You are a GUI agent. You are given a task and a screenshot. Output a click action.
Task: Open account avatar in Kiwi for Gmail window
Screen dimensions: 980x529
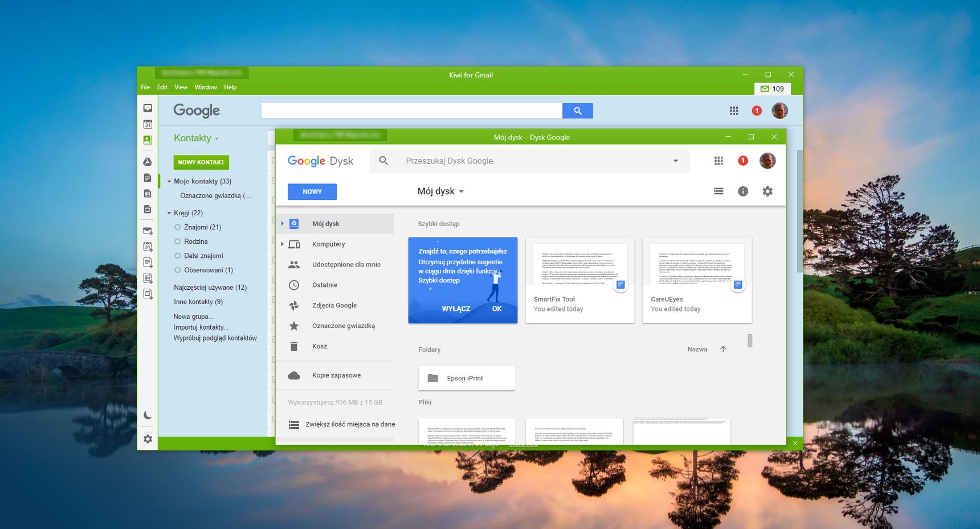click(x=779, y=110)
